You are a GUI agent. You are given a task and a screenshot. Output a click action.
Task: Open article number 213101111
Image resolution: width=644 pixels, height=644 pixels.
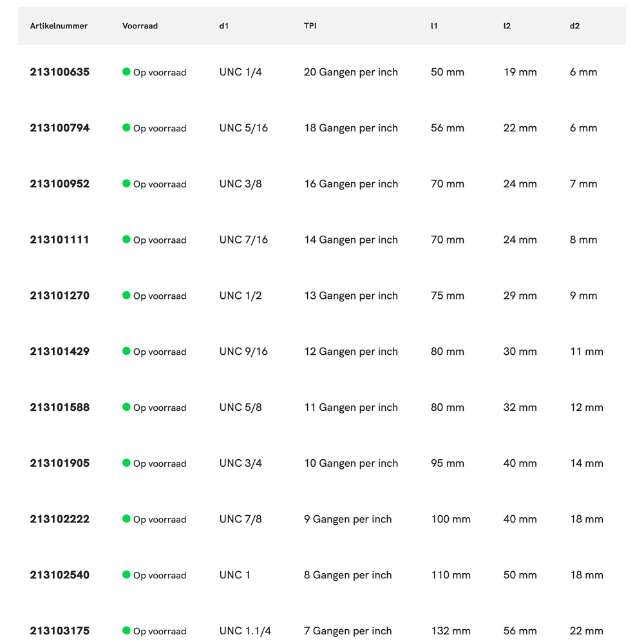(x=60, y=240)
